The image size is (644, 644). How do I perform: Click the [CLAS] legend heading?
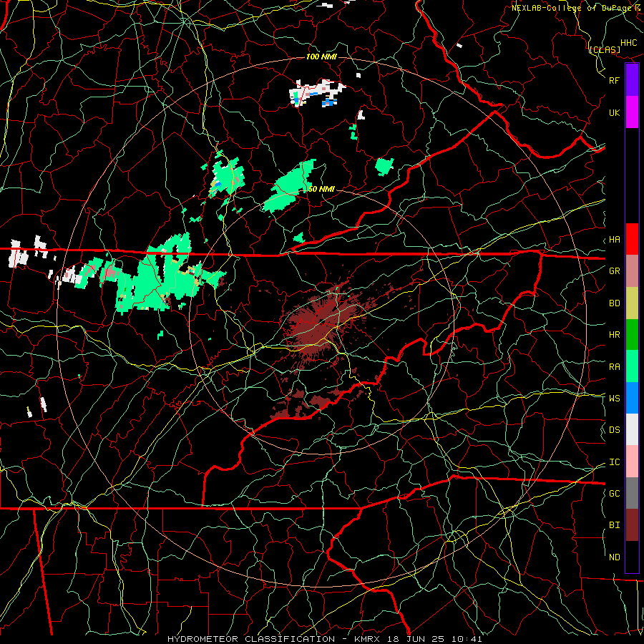[x=605, y=49]
